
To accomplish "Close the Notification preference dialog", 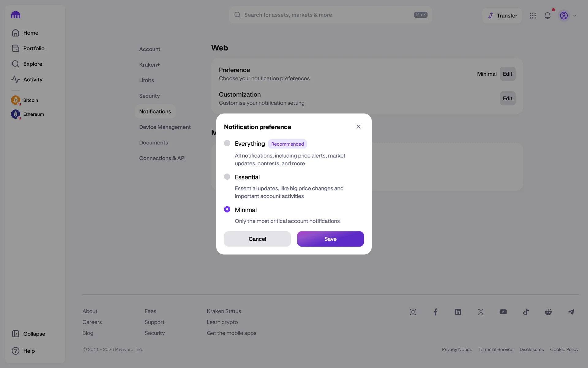I will click(358, 127).
